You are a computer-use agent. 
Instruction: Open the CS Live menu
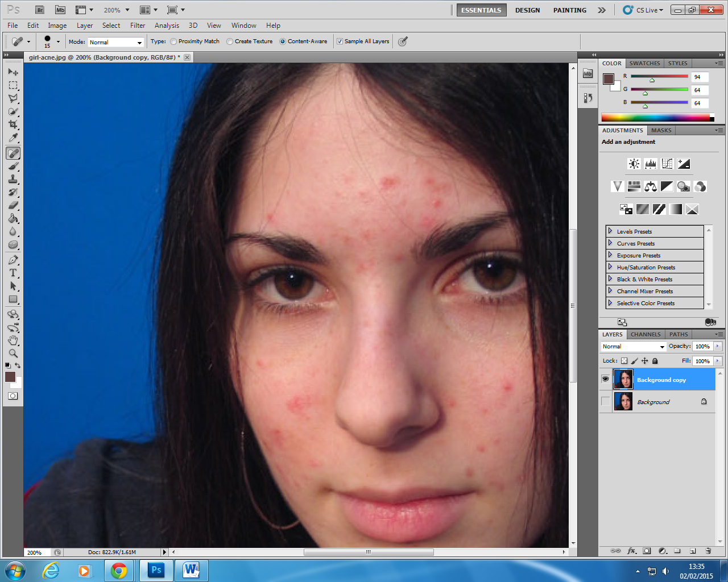click(x=643, y=10)
